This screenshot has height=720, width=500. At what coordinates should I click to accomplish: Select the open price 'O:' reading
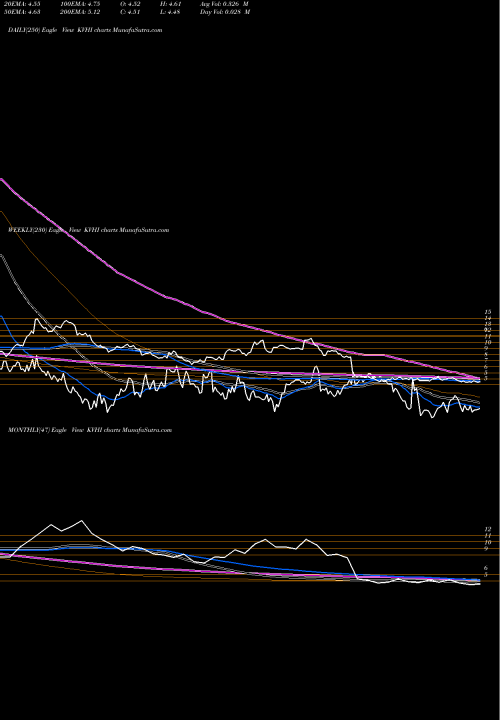pos(130,3)
